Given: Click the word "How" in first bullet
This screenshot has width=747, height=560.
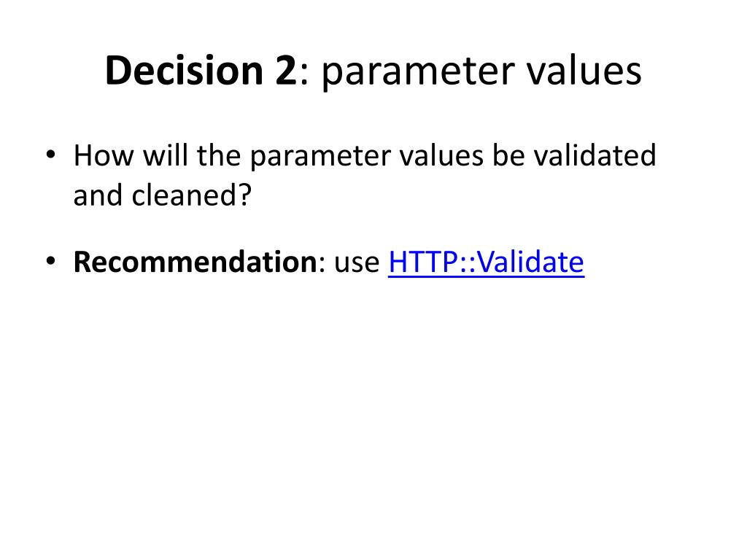Looking at the screenshot, I should click(104, 155).
